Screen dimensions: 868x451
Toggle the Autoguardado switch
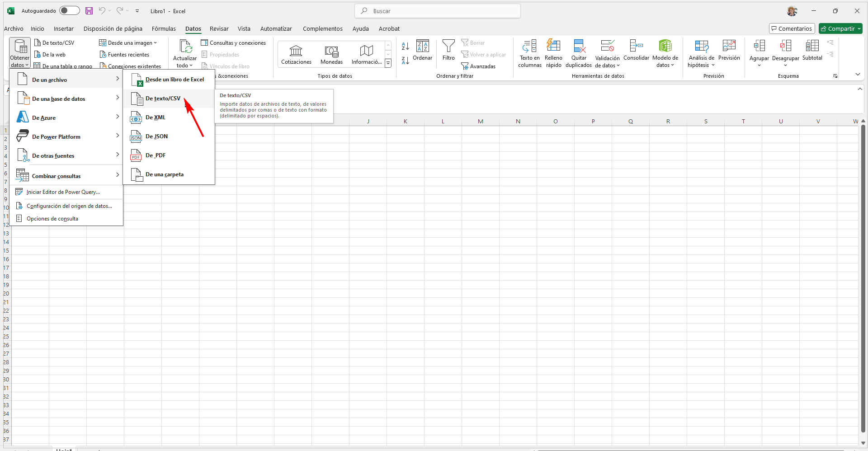point(69,11)
